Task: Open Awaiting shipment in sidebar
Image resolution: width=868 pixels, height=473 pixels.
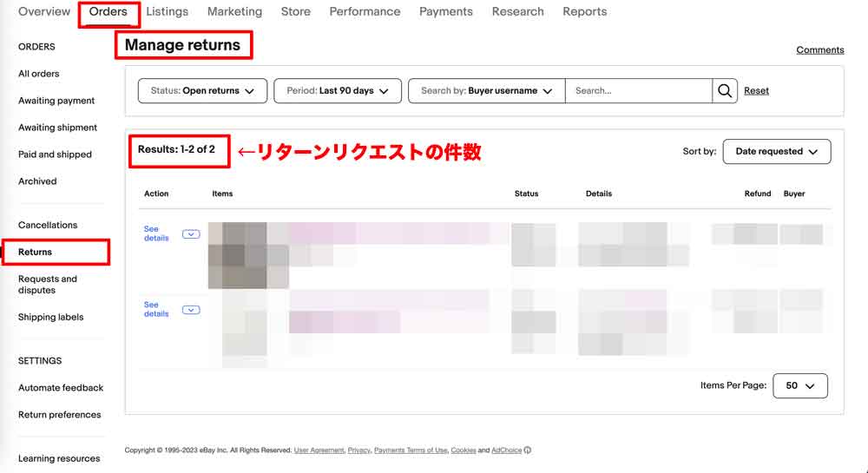Action: pyautogui.click(x=57, y=128)
